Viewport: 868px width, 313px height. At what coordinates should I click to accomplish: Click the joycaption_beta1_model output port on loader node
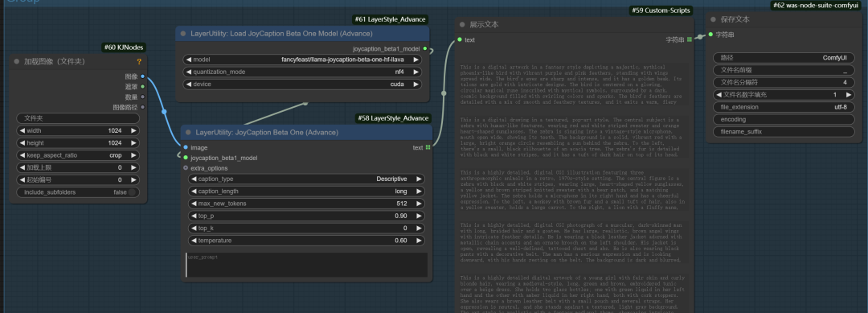click(425, 49)
